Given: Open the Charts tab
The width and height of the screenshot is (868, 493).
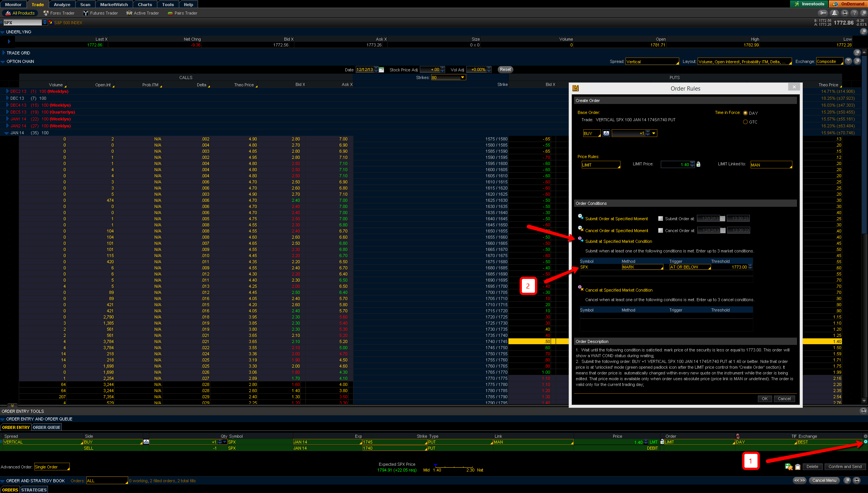Looking at the screenshot, I should pyautogui.click(x=145, y=5).
